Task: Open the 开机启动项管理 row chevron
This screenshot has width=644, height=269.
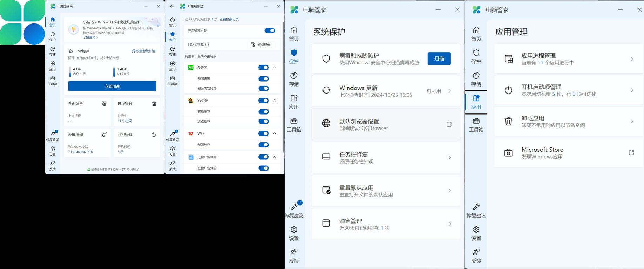Action: (x=632, y=90)
